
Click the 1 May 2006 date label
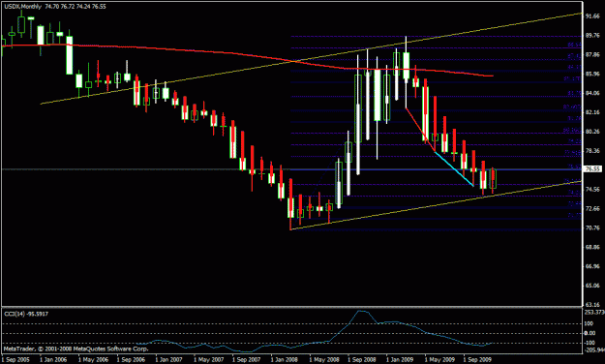tap(93, 360)
